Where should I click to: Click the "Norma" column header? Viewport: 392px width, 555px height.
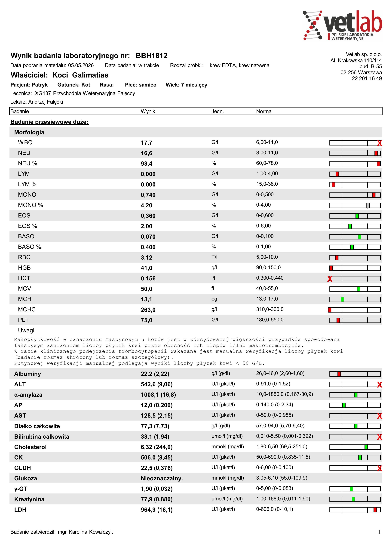click(264, 111)
